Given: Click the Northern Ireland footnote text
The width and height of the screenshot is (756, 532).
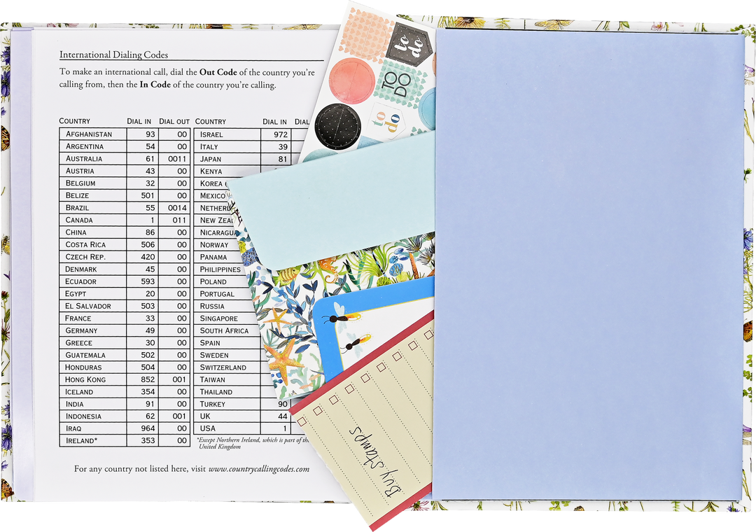Looking at the screenshot, I should (x=253, y=443).
